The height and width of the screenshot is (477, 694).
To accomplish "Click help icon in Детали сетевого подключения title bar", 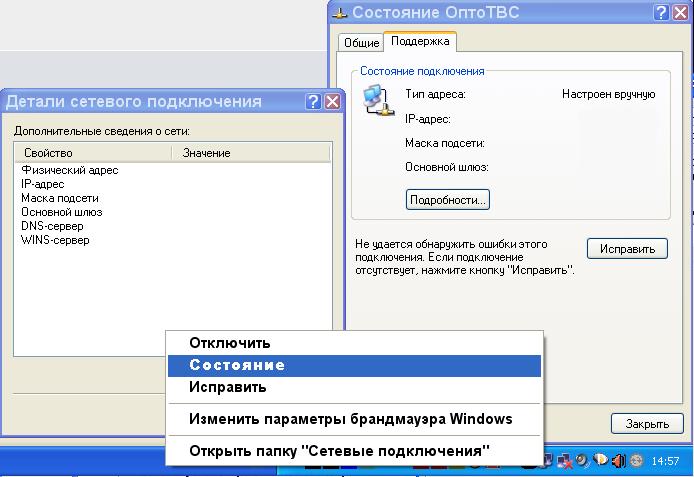I will (x=314, y=102).
